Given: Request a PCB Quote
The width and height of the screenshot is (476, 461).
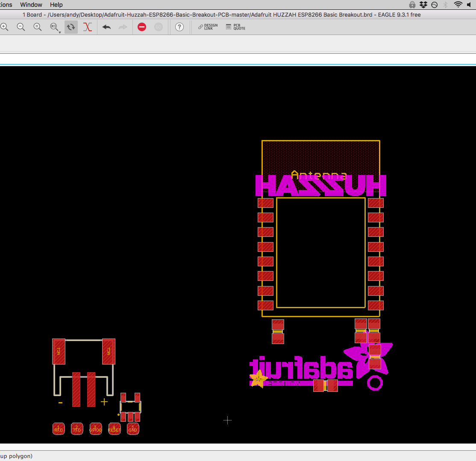Looking at the screenshot, I should click(235, 27).
